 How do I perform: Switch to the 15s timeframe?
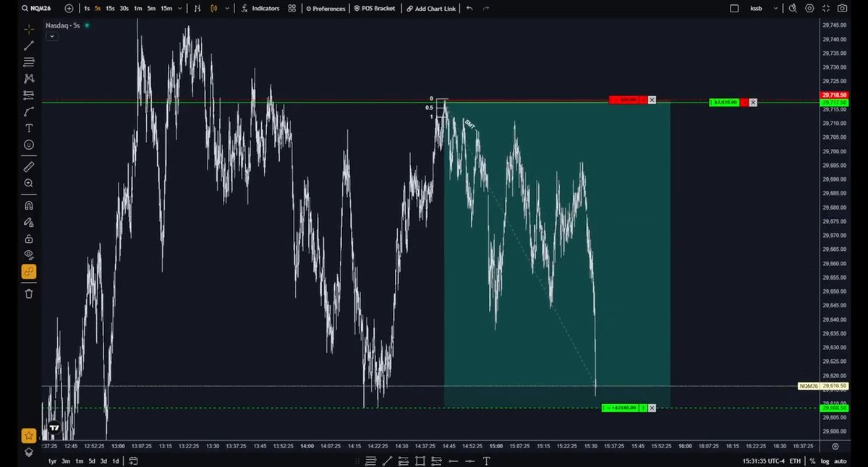coord(110,9)
